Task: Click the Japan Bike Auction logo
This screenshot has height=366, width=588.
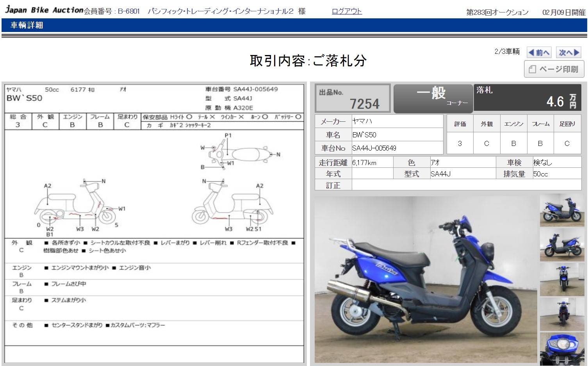Action: (44, 10)
